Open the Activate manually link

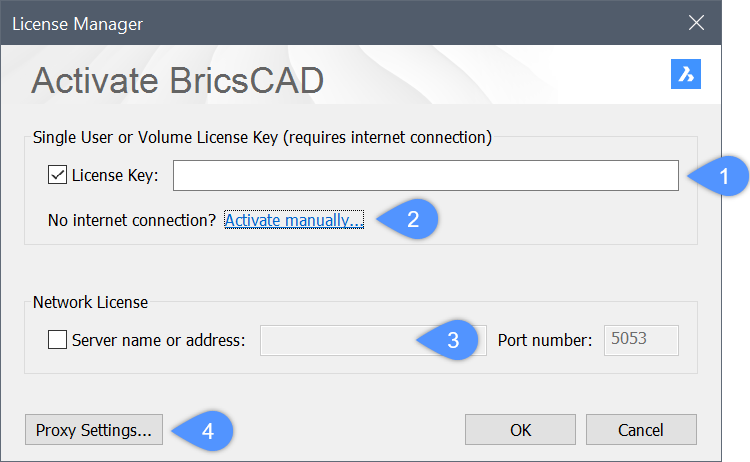pos(294,220)
